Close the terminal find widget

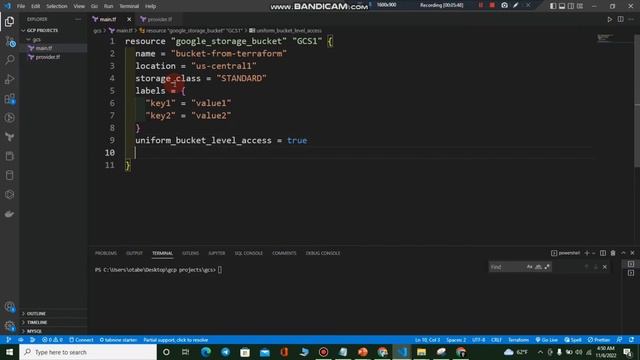(604, 267)
